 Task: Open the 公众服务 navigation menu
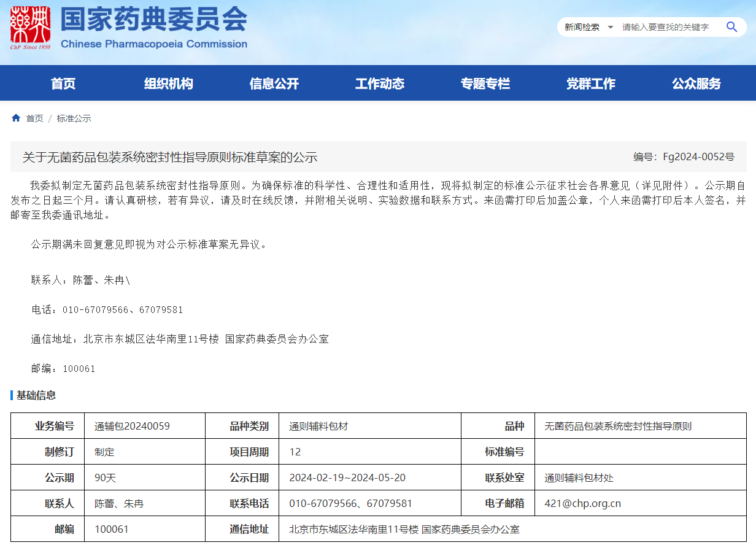click(696, 83)
